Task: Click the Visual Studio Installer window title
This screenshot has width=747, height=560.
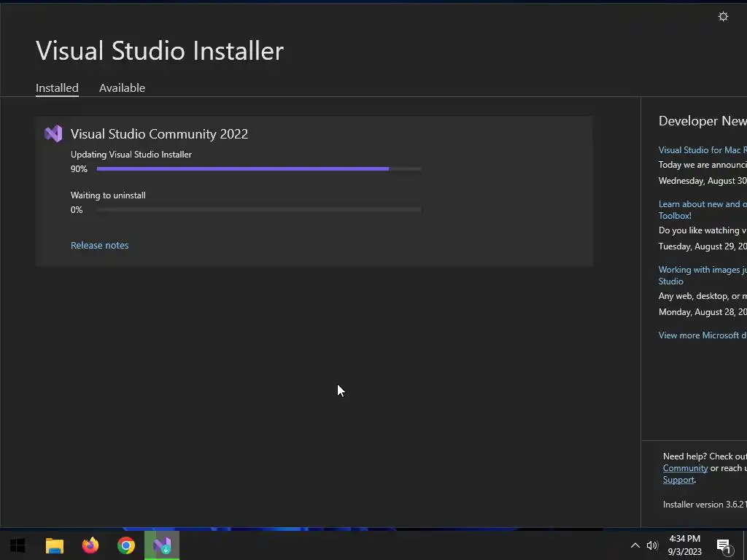Action: pyautogui.click(x=160, y=50)
